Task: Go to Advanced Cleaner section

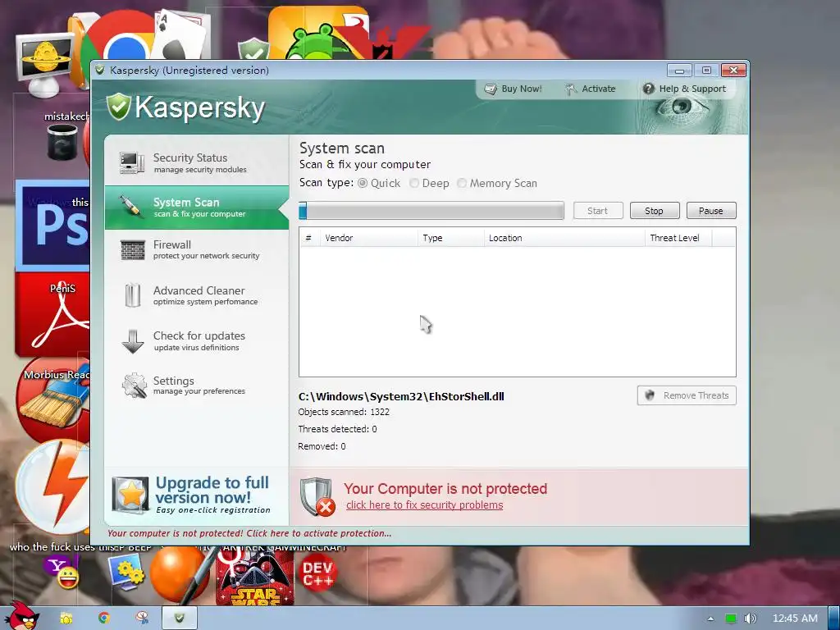Action: 197,295
